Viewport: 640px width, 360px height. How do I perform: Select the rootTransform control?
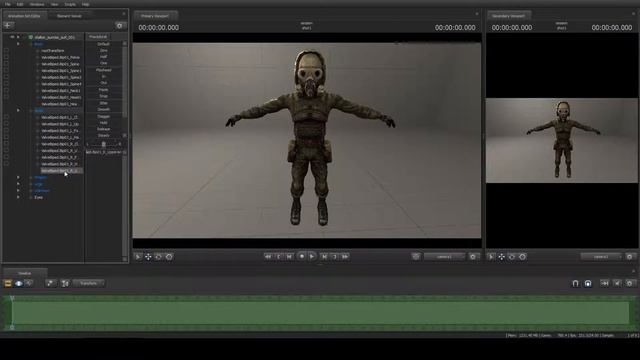(53, 51)
